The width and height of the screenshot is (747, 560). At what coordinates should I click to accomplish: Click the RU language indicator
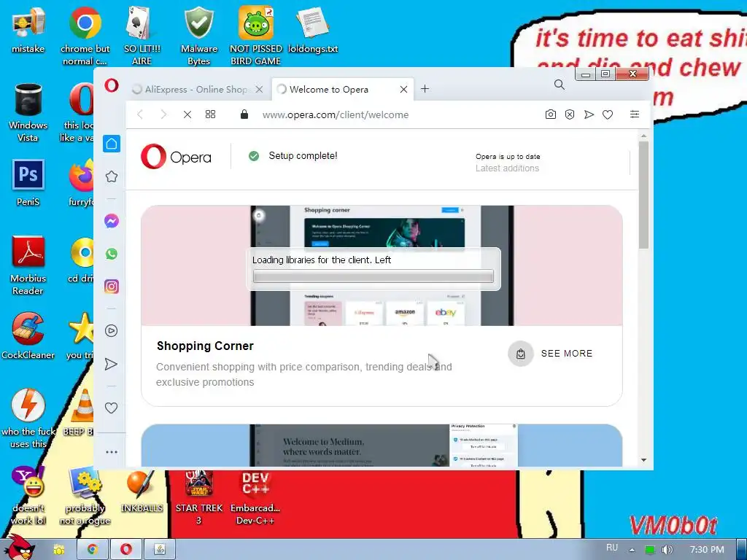click(x=612, y=548)
